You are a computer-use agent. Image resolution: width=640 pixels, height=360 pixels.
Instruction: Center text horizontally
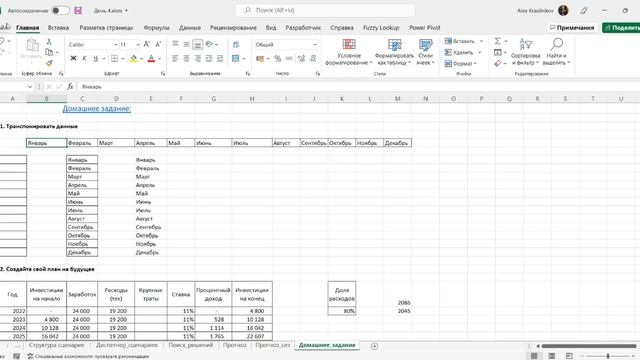pyautogui.click(x=187, y=59)
